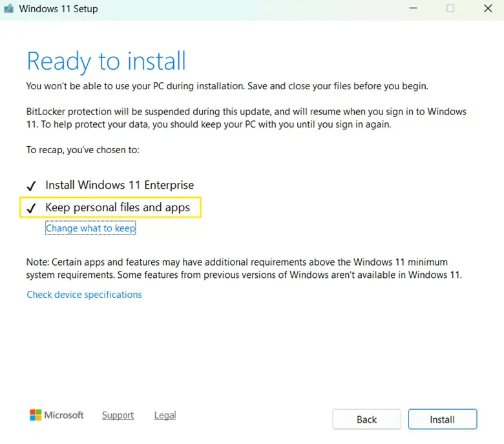This screenshot has height=444, width=504.
Task: Click the 'Windows 11 Setup' window title
Action: [58, 8]
